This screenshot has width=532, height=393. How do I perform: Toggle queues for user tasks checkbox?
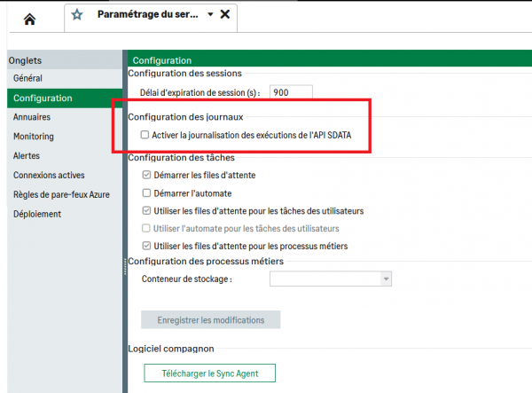tap(146, 211)
